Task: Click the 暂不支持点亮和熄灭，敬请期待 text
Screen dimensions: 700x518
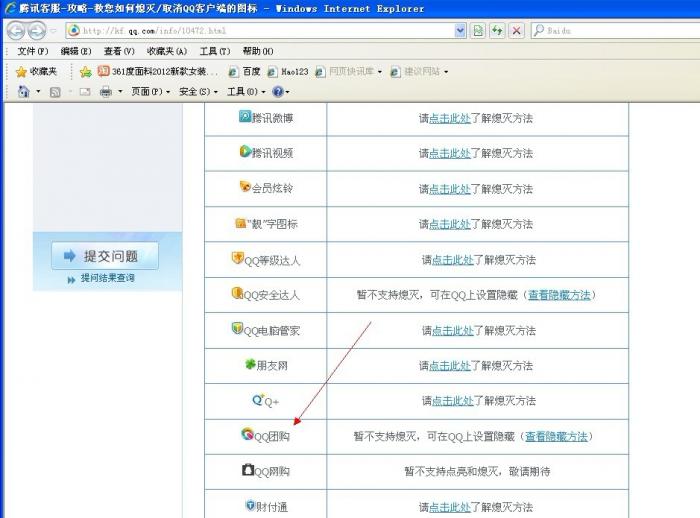Action: point(477,472)
